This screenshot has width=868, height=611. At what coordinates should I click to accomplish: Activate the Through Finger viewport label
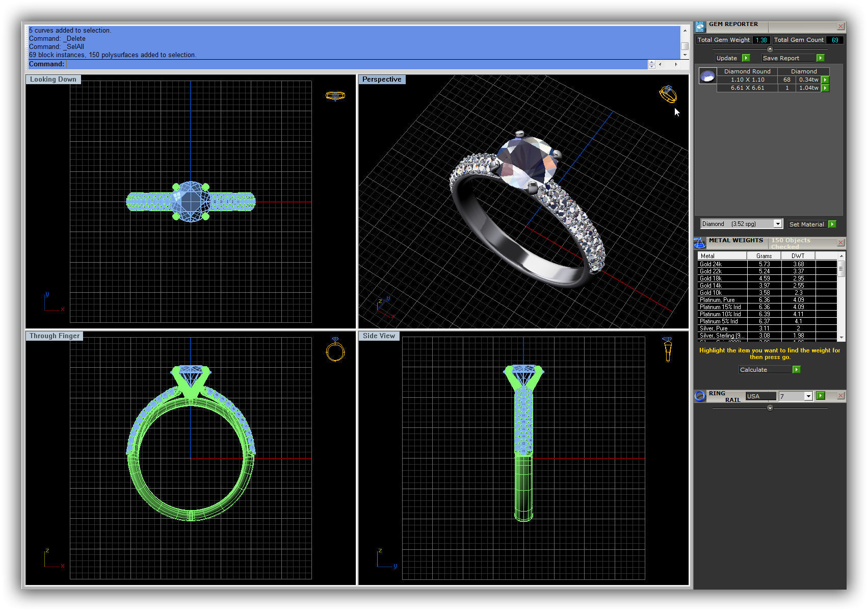55,336
